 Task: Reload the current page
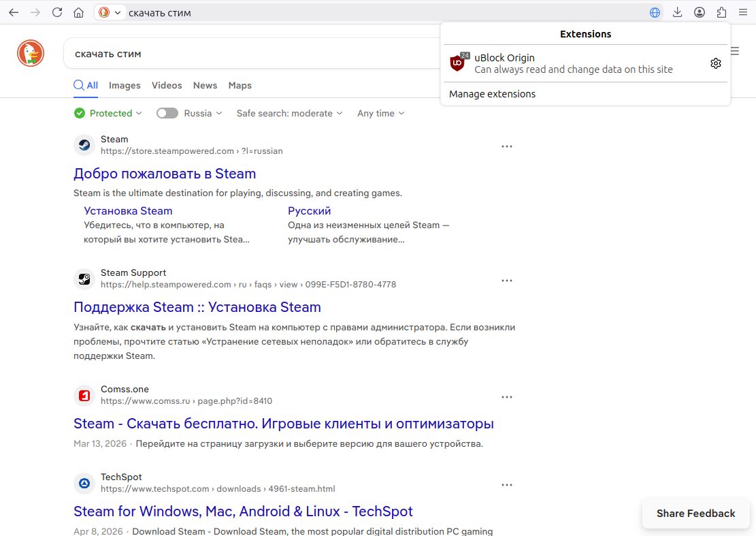point(57,12)
